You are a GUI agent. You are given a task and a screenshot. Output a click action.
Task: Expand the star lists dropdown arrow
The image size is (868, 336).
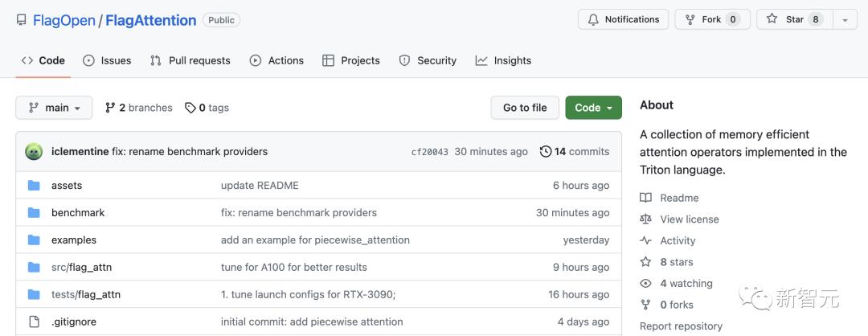(x=845, y=19)
